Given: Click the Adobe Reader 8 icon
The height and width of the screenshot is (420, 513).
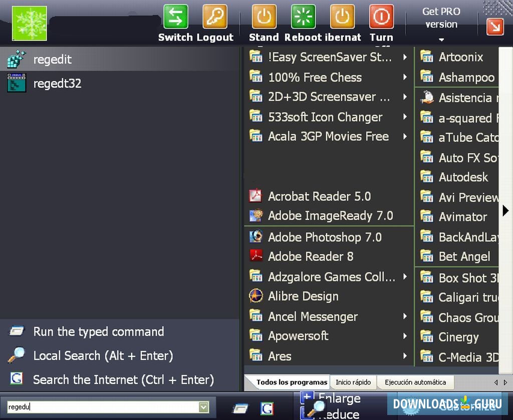Looking at the screenshot, I should coord(256,256).
